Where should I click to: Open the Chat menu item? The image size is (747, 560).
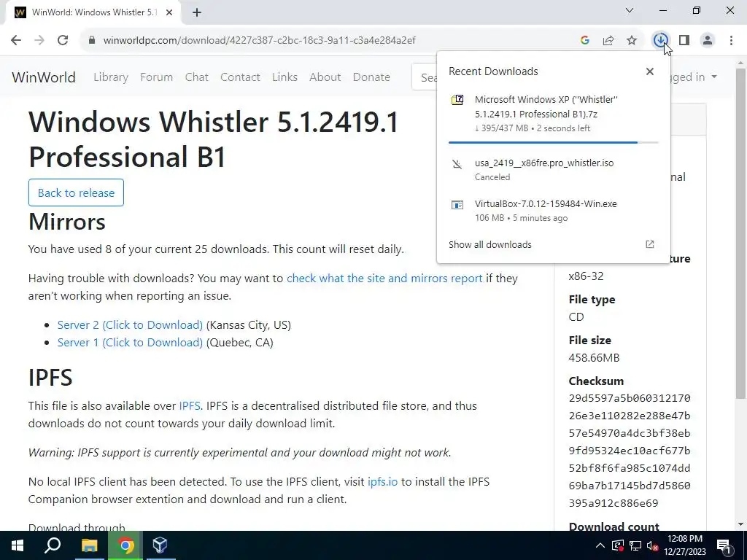tap(197, 77)
